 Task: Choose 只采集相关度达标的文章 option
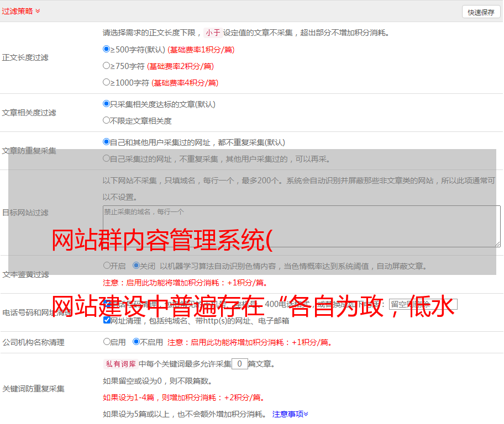106,104
